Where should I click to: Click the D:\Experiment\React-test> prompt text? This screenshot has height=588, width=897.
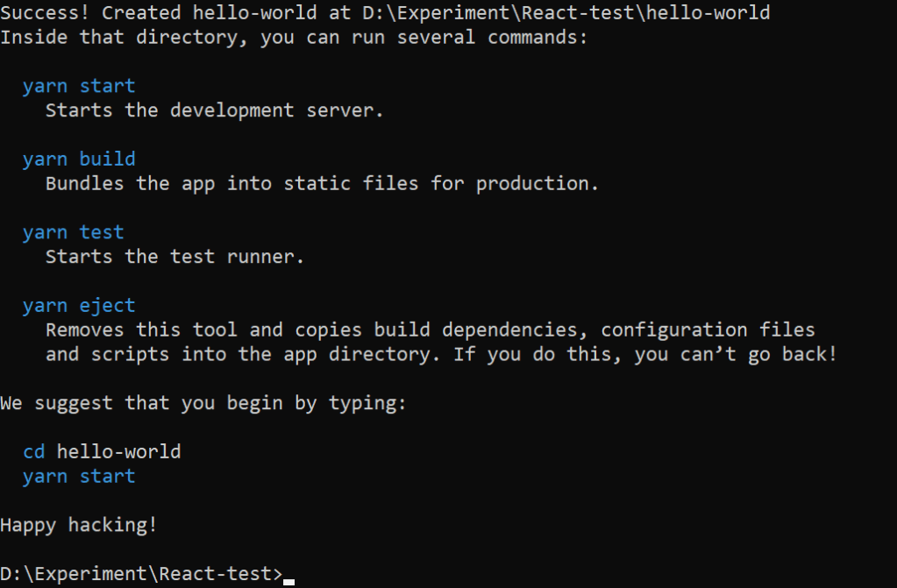(x=141, y=574)
